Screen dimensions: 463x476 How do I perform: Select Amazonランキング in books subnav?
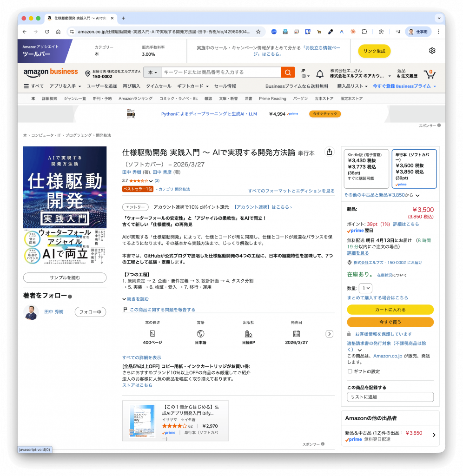135,99
